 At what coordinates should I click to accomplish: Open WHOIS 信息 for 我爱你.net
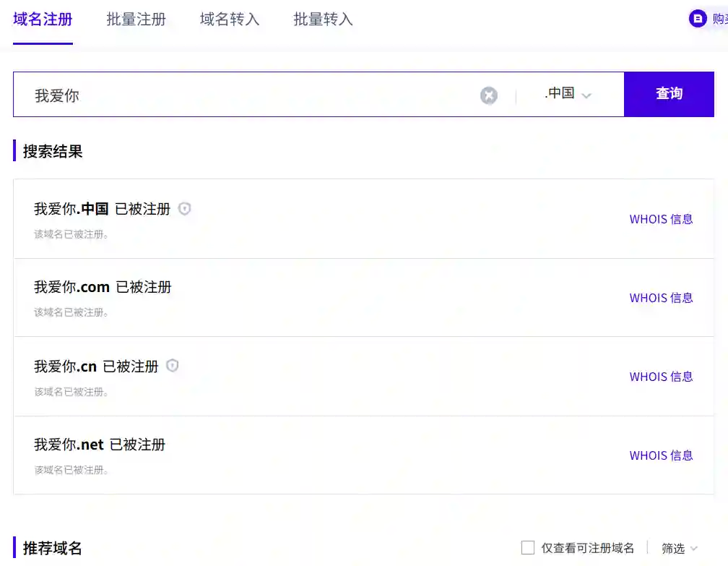[661, 455]
